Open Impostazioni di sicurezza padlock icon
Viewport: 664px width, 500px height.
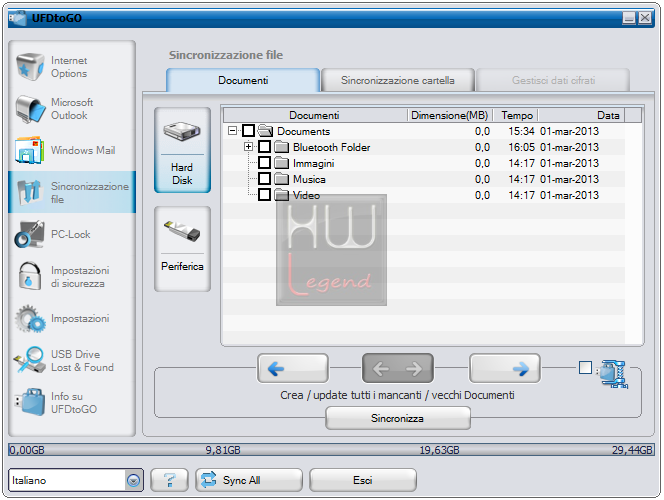tap(30, 276)
